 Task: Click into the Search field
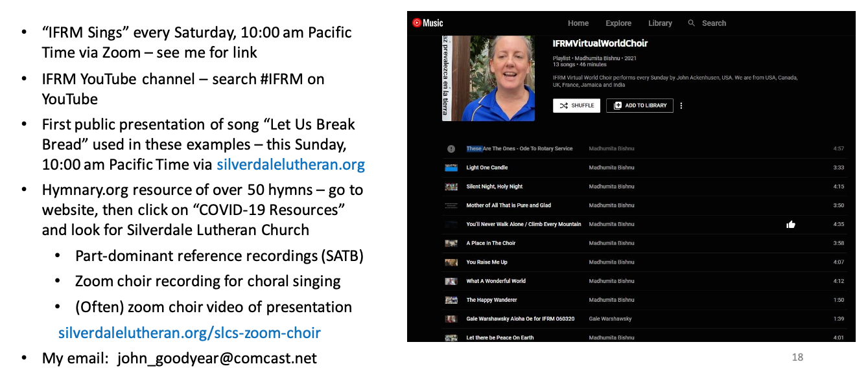tap(714, 23)
